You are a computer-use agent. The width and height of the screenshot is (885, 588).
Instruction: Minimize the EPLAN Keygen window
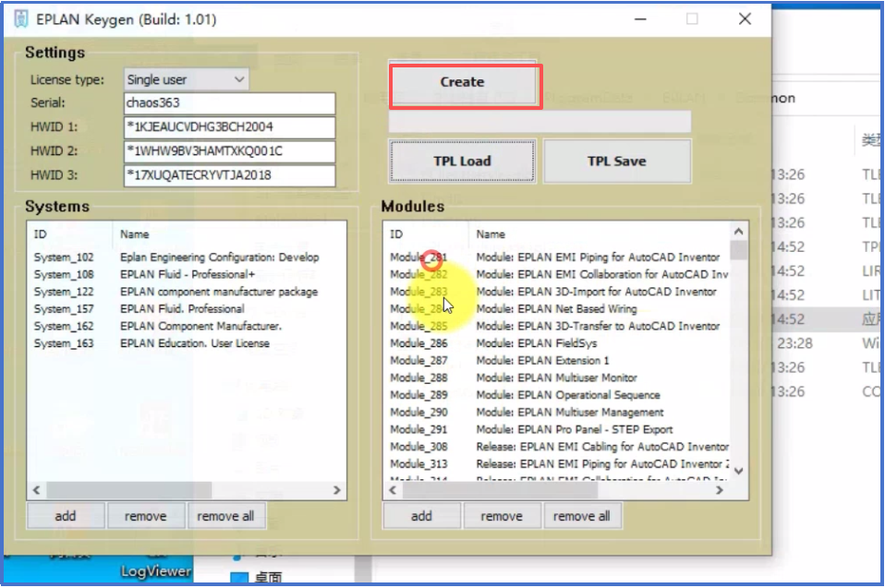[640, 19]
